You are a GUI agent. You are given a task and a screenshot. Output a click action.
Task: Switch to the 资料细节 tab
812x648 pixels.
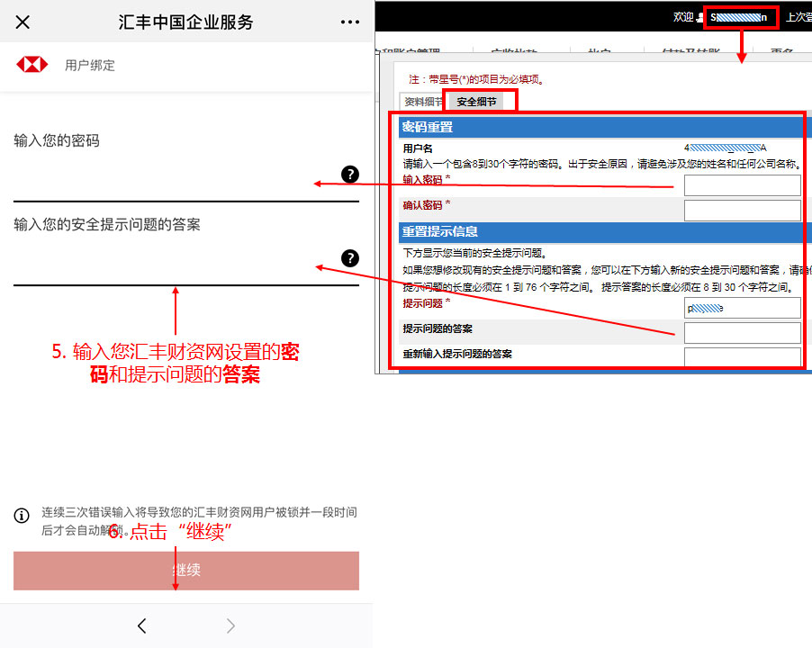pos(423,102)
